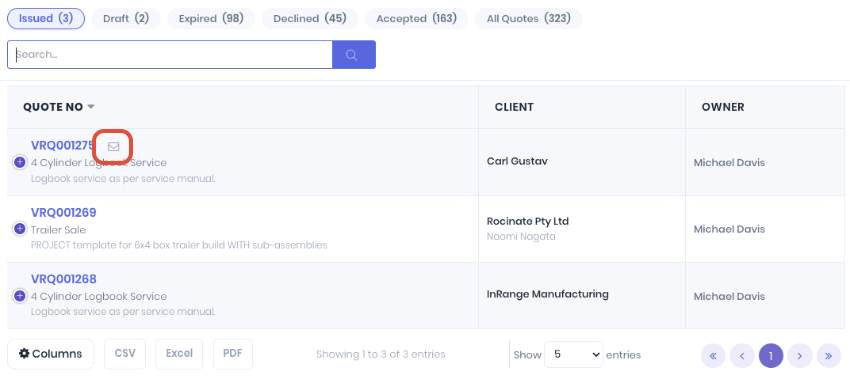Go to the first page of results
The width and height of the screenshot is (850, 379).
pyautogui.click(x=713, y=356)
